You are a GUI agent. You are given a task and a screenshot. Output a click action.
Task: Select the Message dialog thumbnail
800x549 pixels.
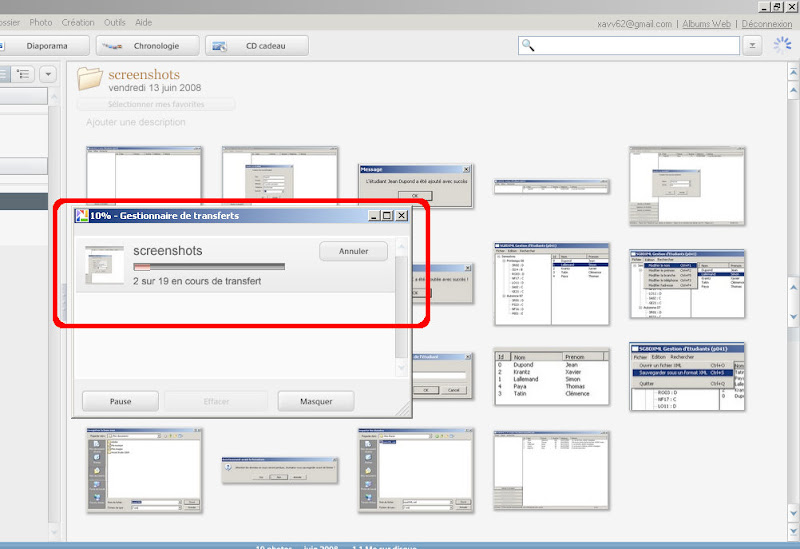pyautogui.click(x=416, y=186)
